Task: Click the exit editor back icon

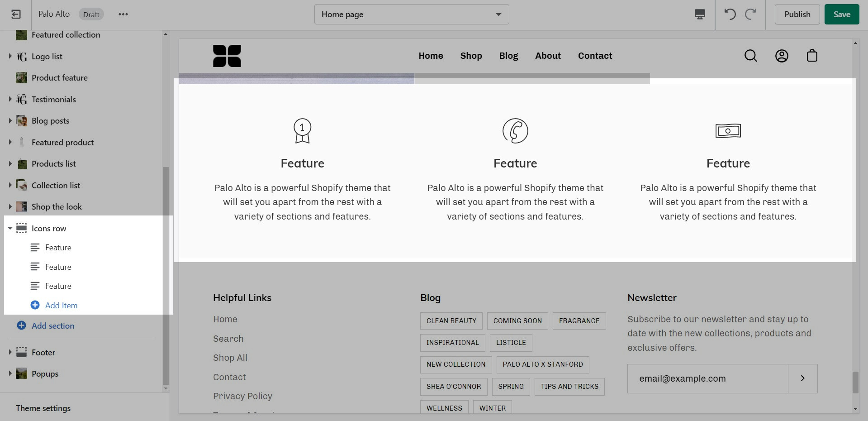Action: [x=16, y=14]
